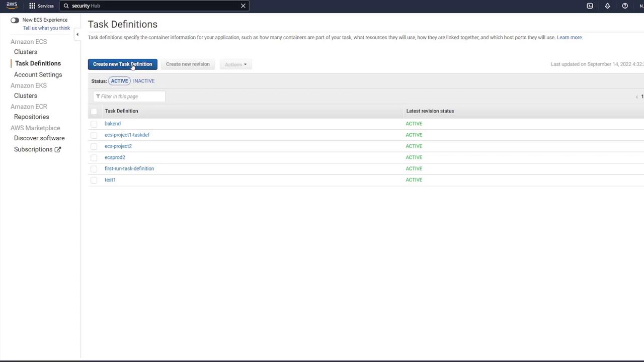
Task: Filter by ACTIVE status
Action: [x=119, y=81]
